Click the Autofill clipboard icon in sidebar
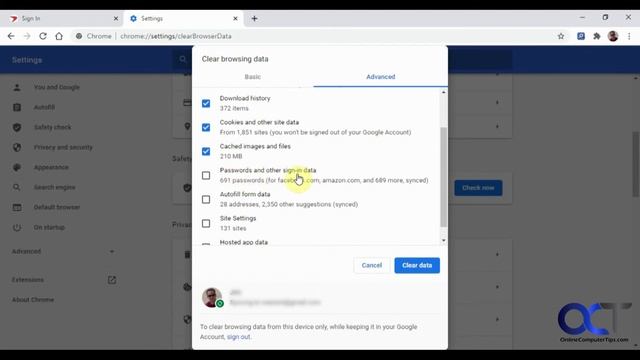640x360 pixels. point(17,107)
